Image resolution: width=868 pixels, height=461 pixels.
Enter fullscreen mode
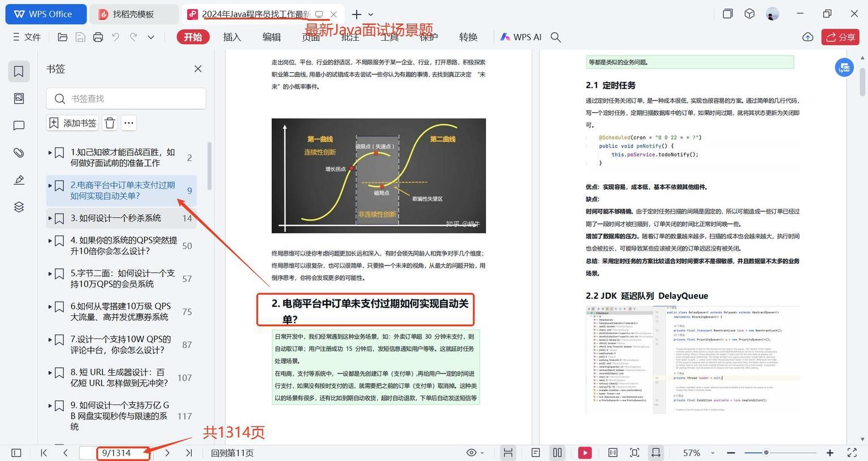click(x=852, y=453)
